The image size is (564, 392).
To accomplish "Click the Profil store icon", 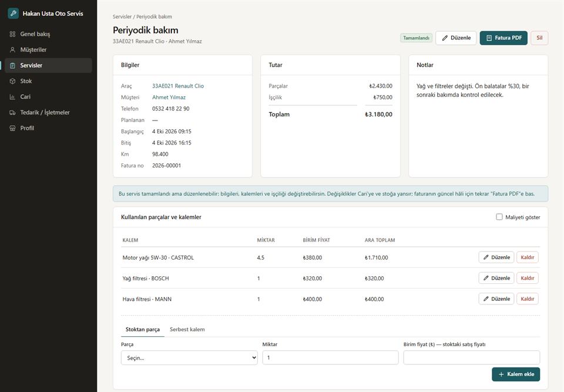I will 12,128.
